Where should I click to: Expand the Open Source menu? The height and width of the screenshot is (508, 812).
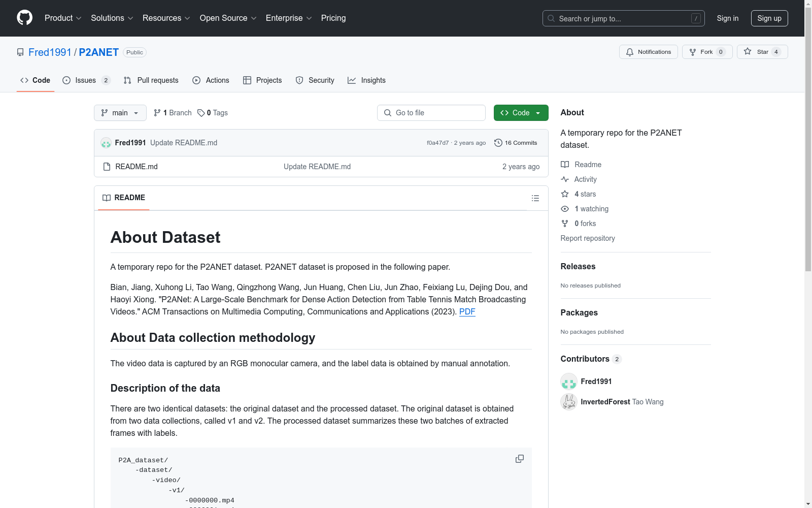pos(228,18)
